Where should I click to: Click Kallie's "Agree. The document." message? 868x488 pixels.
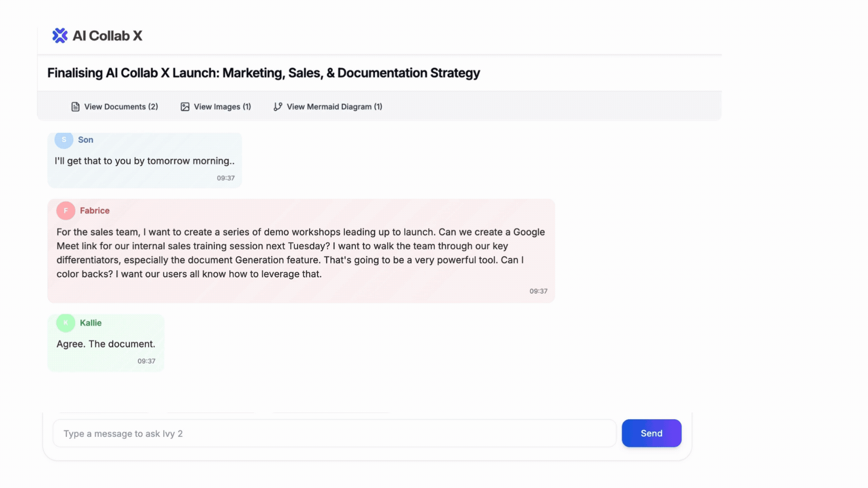(x=106, y=344)
